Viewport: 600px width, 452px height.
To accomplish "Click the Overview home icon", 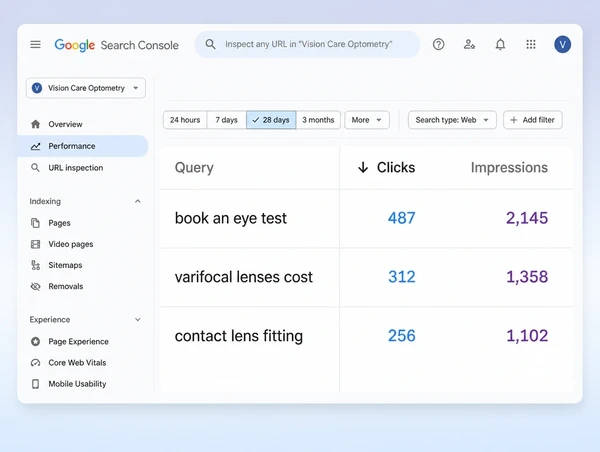I will click(x=36, y=124).
